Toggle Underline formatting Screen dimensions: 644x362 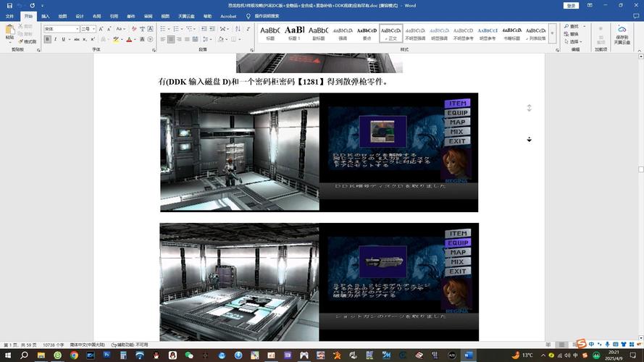coord(63,39)
